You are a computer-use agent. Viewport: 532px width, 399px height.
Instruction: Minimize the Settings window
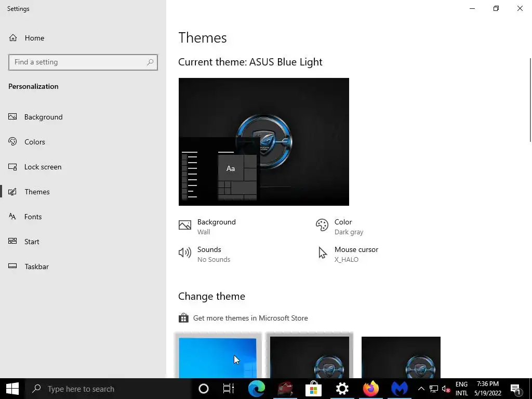[472, 8]
